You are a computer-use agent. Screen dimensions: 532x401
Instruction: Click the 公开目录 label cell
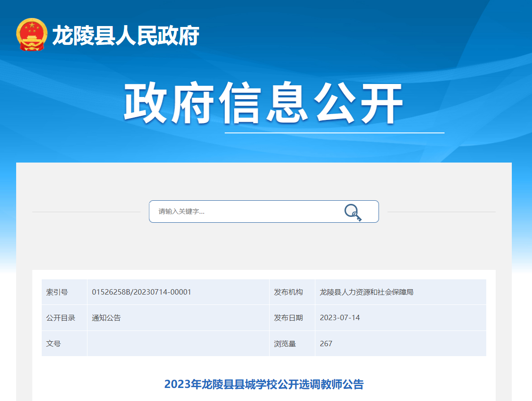pos(65,318)
